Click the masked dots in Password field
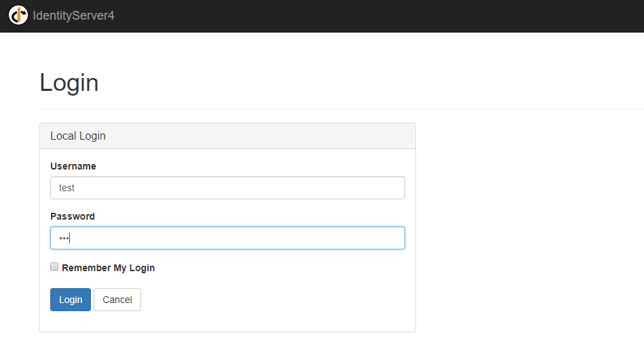The image size is (644, 341). pos(64,238)
